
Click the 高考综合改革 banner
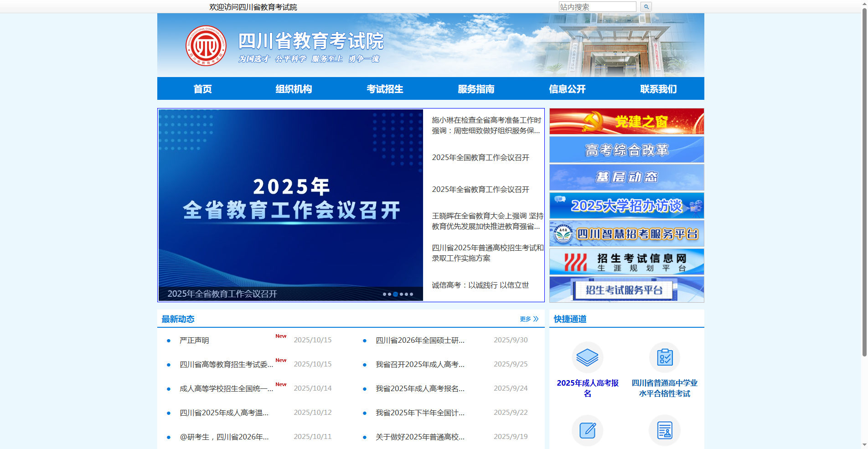626,150
